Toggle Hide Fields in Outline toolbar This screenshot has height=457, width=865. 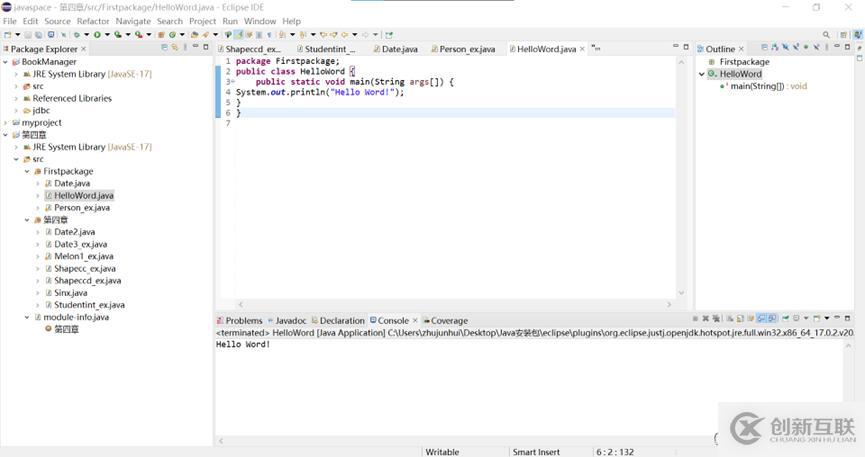[x=785, y=48]
